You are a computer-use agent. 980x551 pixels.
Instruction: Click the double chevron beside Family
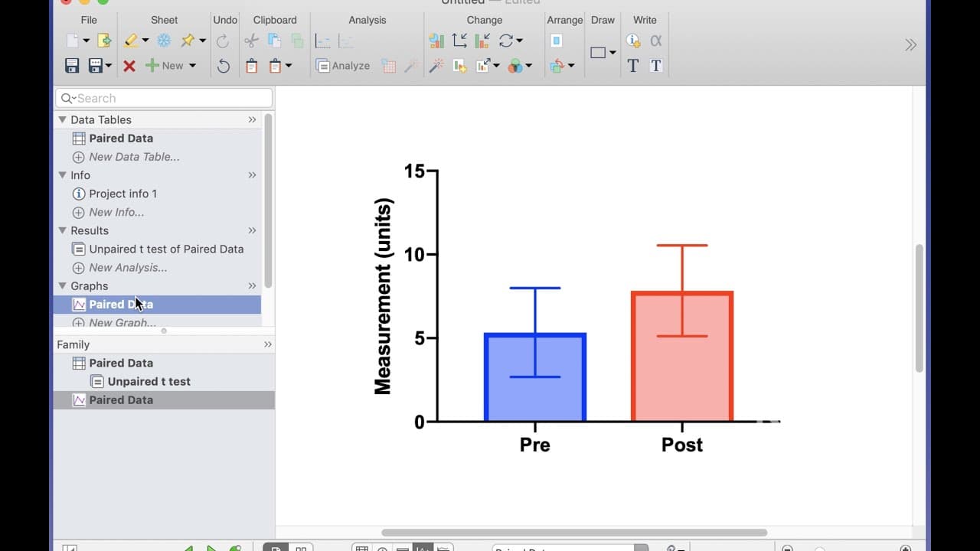pyautogui.click(x=268, y=344)
